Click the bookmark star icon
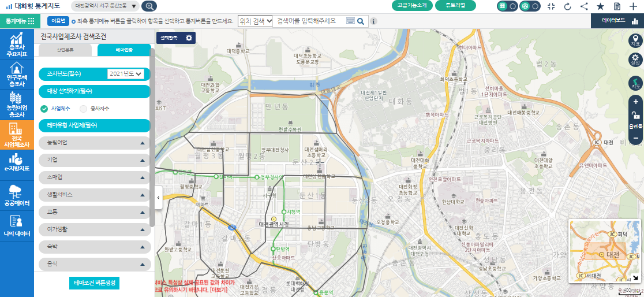644x297 pixels. tap(600, 6)
